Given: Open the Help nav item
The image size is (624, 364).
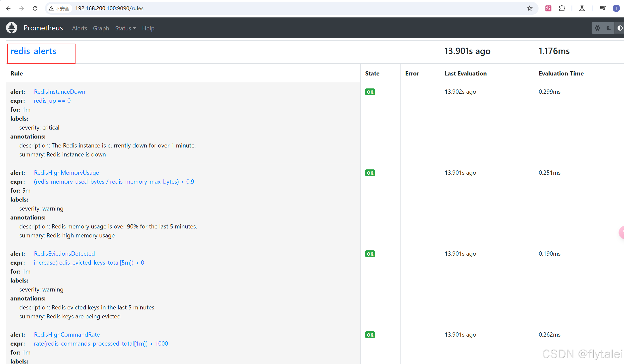Looking at the screenshot, I should tap(148, 28).
